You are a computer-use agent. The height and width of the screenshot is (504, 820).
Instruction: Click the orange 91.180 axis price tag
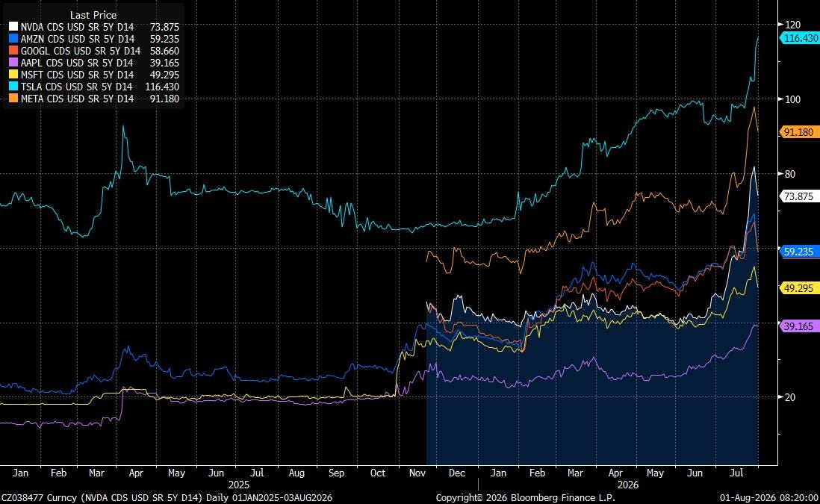click(x=800, y=132)
